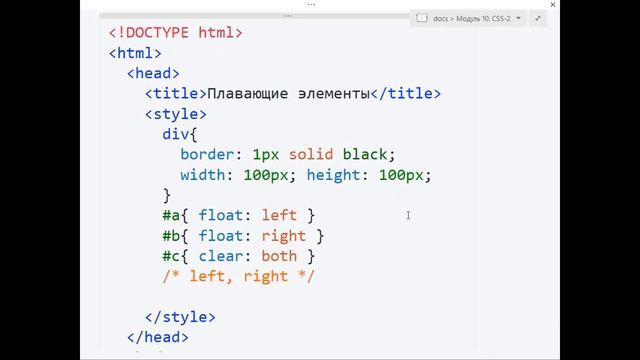
Task: Close the window with the X button
Action: pos(553,5)
